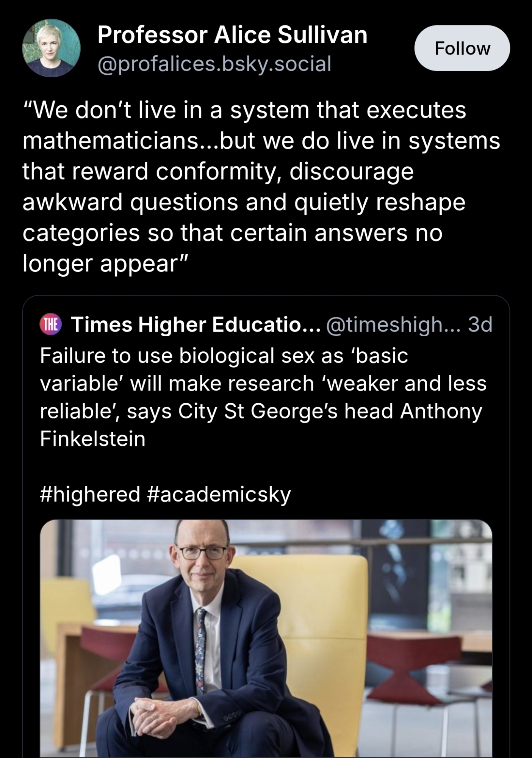Click the @profalices.bsky.social handle
The height and width of the screenshot is (758, 532).
(214, 64)
